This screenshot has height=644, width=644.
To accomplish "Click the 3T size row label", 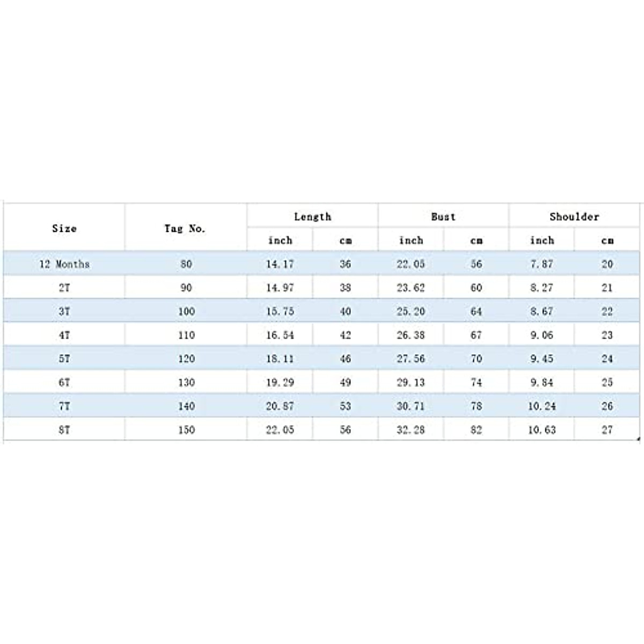I will tap(64, 311).
